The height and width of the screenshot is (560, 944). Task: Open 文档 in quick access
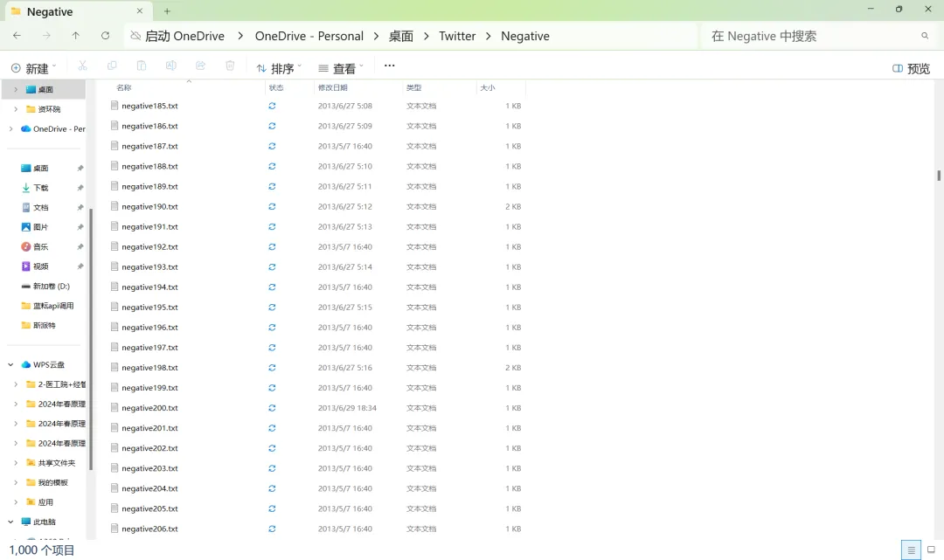[40, 208]
